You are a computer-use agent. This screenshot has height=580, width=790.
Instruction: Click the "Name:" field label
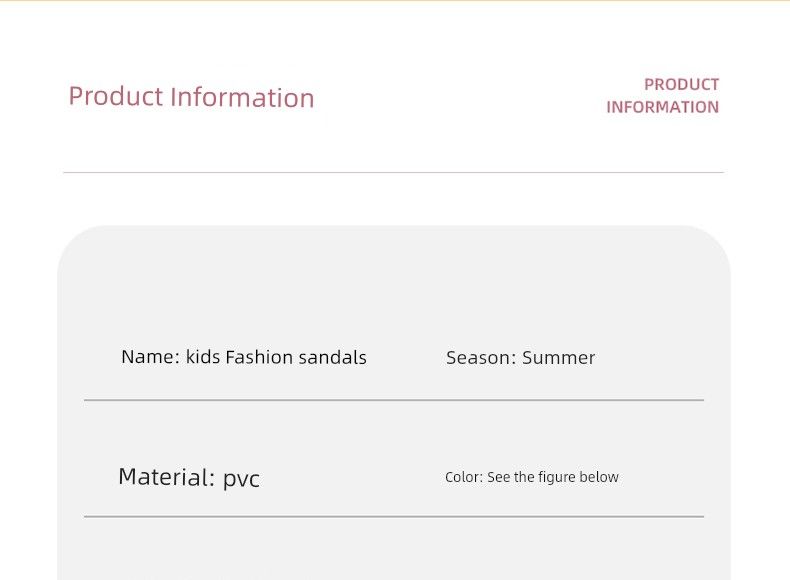coord(150,357)
